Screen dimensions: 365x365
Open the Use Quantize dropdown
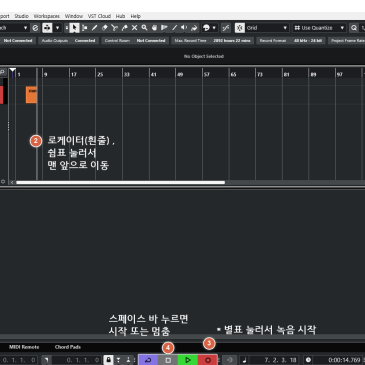point(319,28)
